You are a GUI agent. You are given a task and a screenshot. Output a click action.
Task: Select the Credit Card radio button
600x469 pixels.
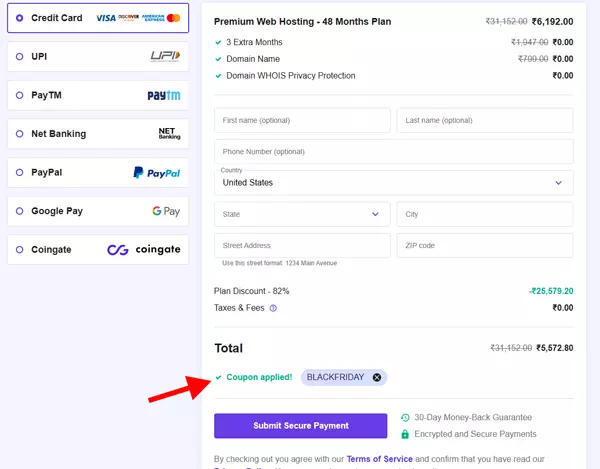pos(19,18)
